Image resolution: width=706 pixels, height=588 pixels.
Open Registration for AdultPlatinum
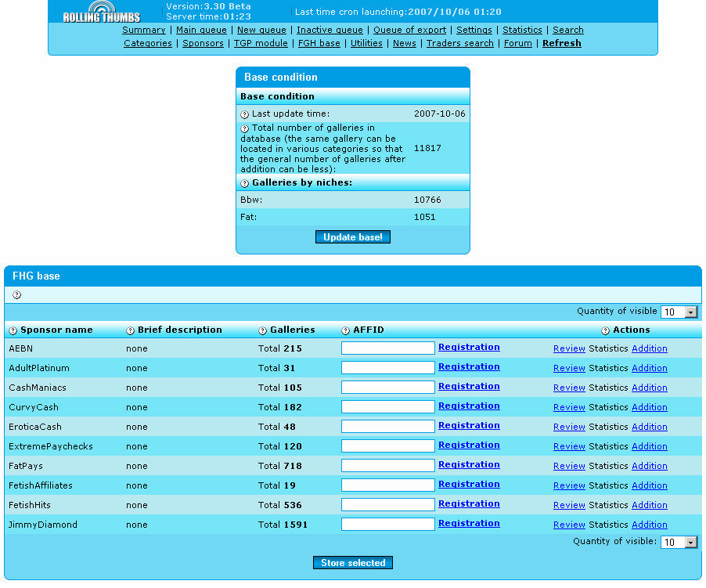point(469,367)
